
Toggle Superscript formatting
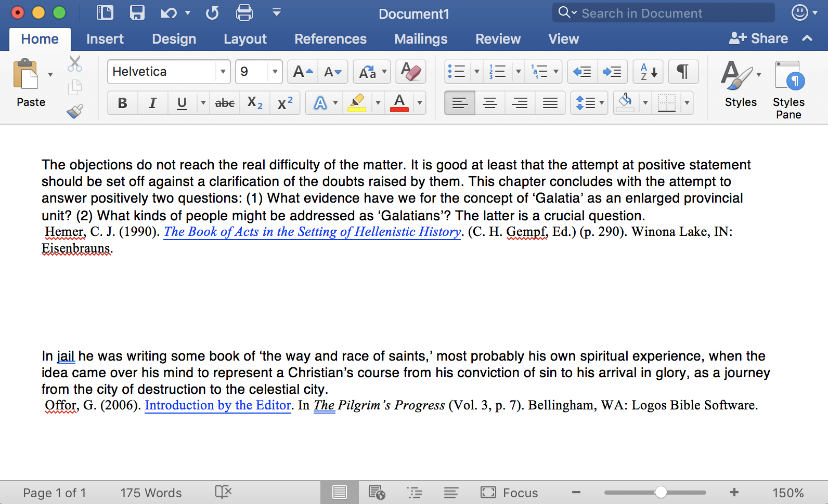point(285,103)
